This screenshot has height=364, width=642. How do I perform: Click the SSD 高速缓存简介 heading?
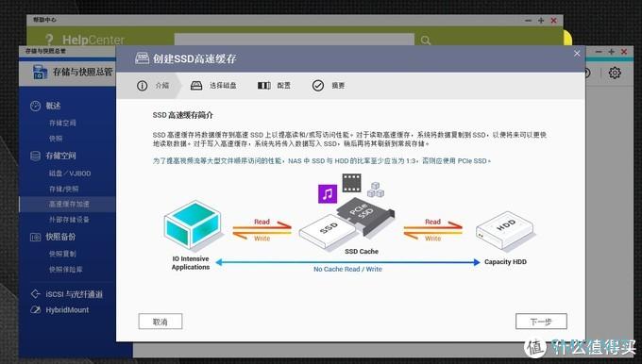click(182, 115)
